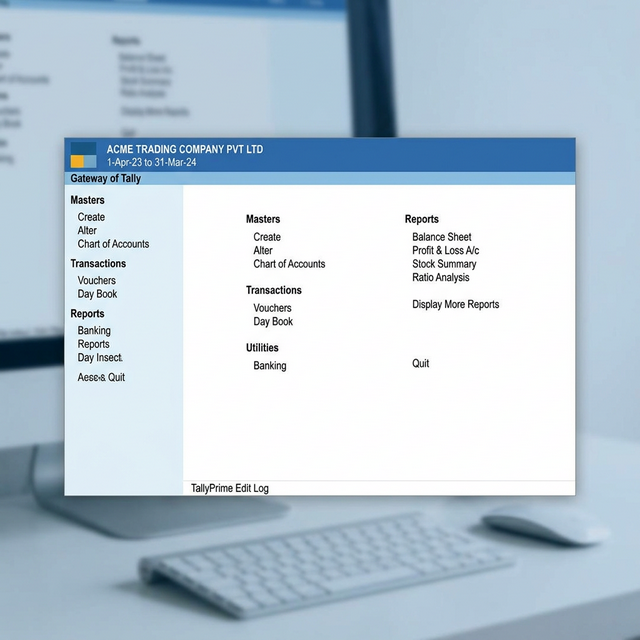Select Banking in the left sidebar Reports

point(94,331)
